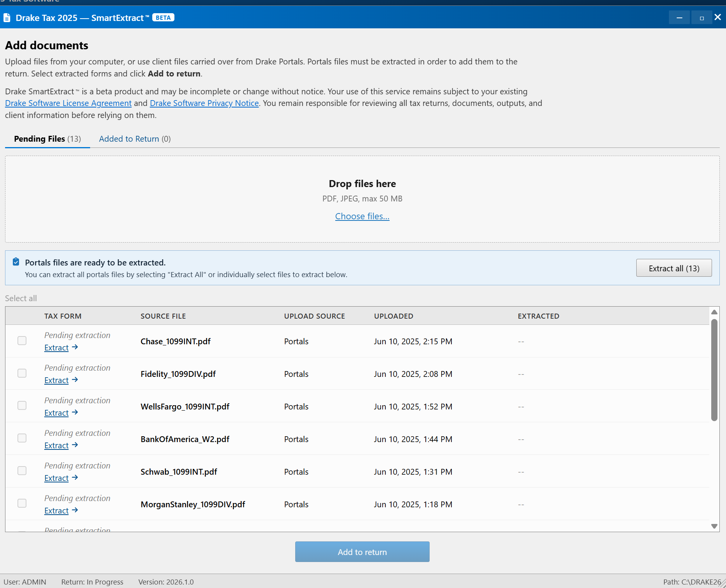Open the Drake Software License Agreement link

[68, 103]
